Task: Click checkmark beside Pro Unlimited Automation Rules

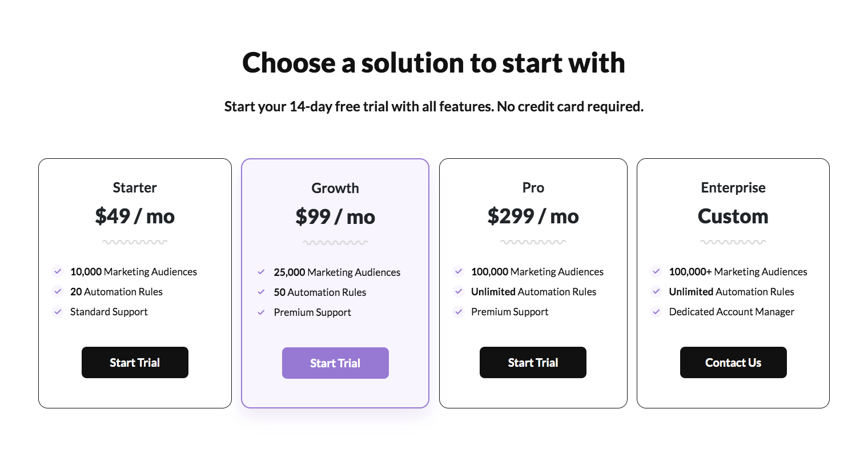Action: point(459,291)
